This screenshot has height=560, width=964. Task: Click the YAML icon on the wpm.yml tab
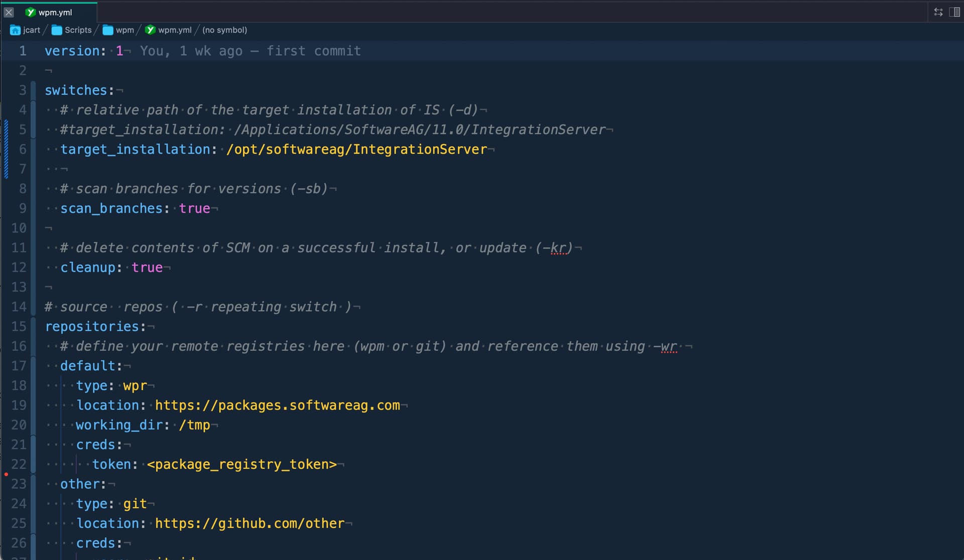31,12
